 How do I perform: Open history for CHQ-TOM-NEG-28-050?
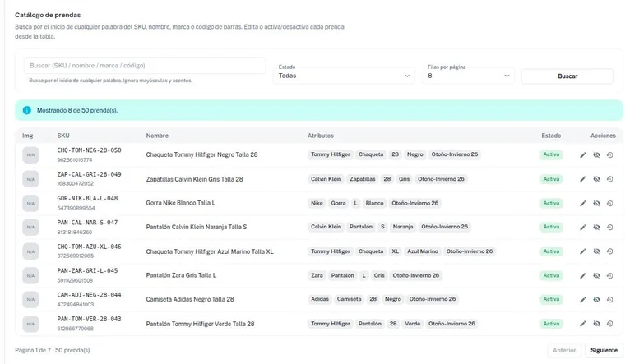coord(610,155)
